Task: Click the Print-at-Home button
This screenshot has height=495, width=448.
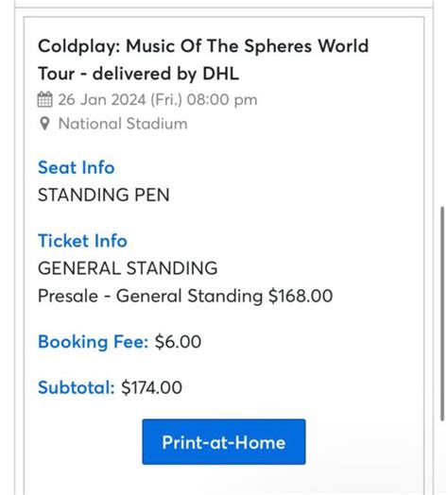Action: pos(224,442)
